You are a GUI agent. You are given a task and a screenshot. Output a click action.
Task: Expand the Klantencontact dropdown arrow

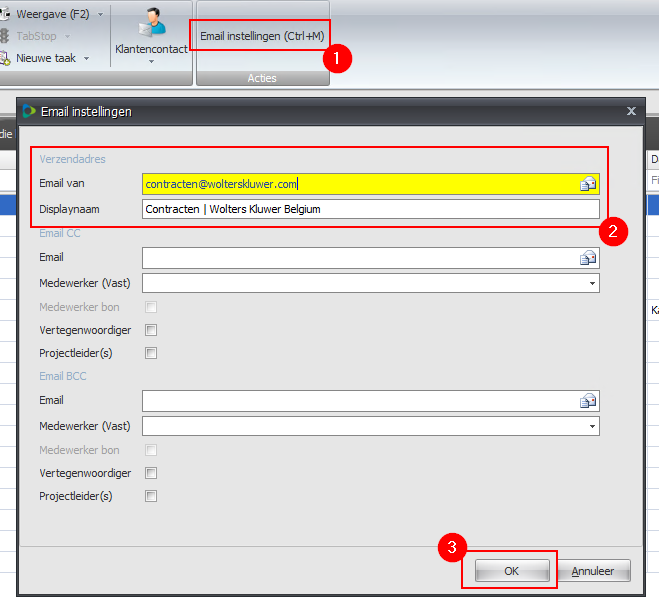coord(151,61)
